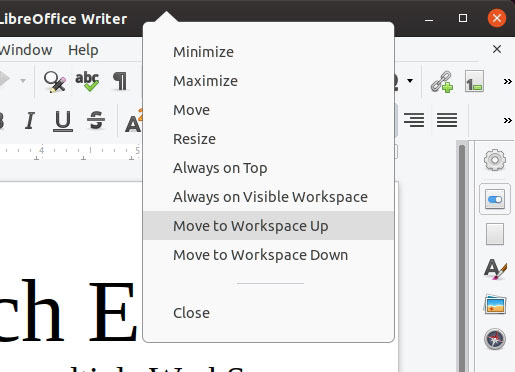The height and width of the screenshot is (372, 515).
Task: Apply strikethrough formatting
Action: pyautogui.click(x=96, y=120)
